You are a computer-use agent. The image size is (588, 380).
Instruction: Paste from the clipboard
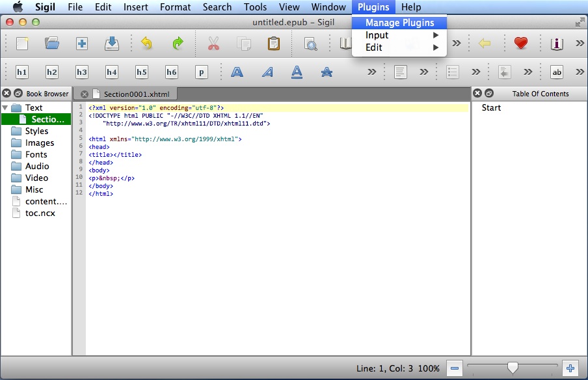click(x=274, y=44)
